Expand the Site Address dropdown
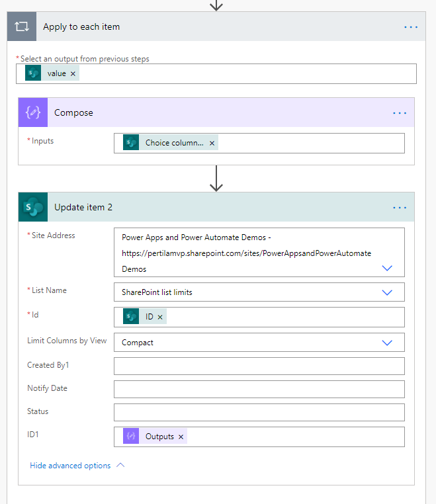This screenshot has width=436, height=504. [x=387, y=268]
